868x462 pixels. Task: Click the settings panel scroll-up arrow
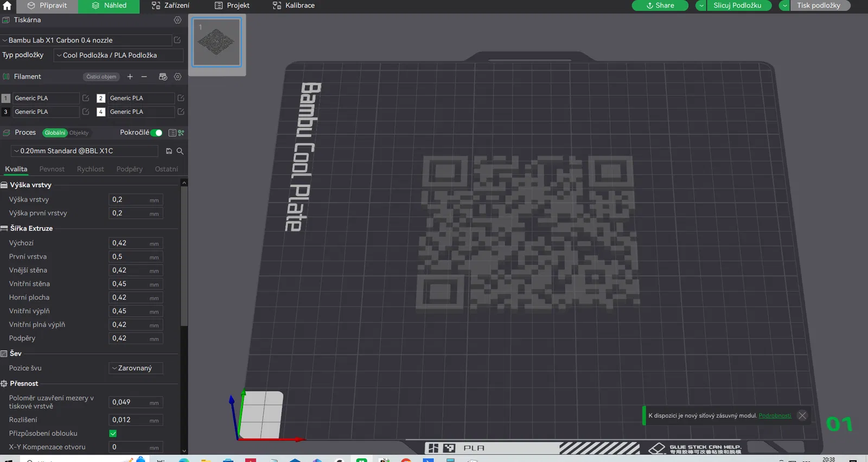(184, 183)
